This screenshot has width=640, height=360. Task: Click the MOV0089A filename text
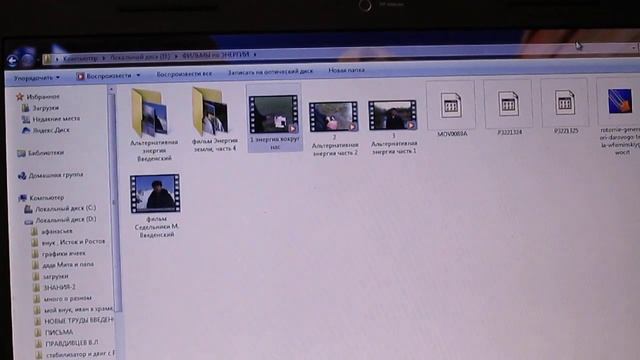pyautogui.click(x=452, y=134)
